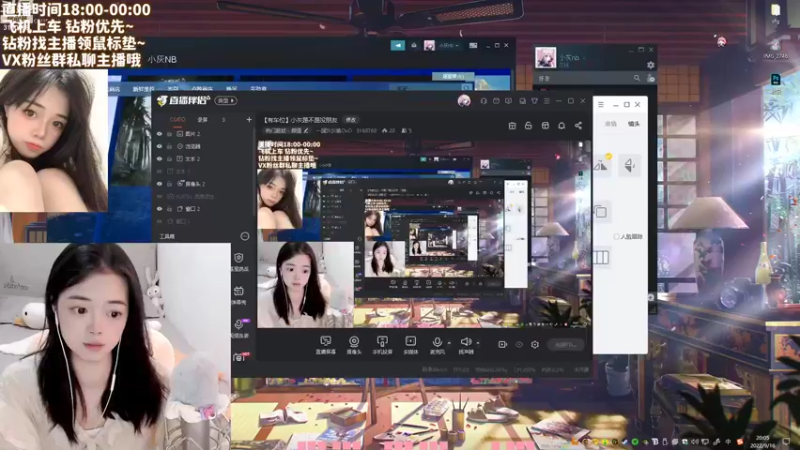Add live screen capture source

coord(326,345)
